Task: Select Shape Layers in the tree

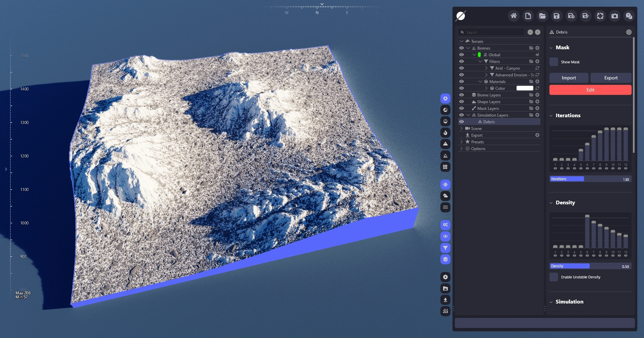Action: click(488, 102)
